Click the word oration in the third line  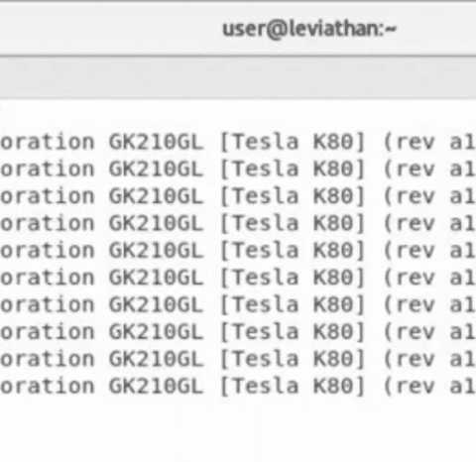[48, 196]
